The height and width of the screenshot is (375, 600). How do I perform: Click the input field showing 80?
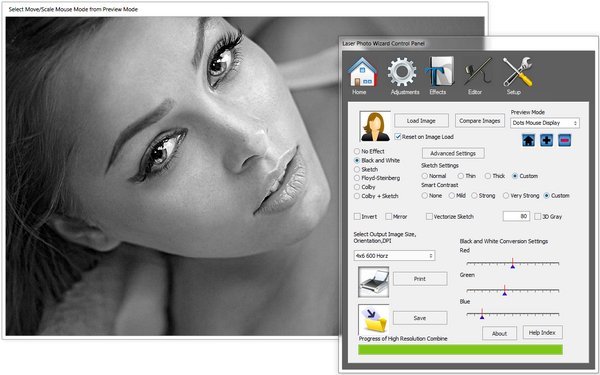[516, 216]
